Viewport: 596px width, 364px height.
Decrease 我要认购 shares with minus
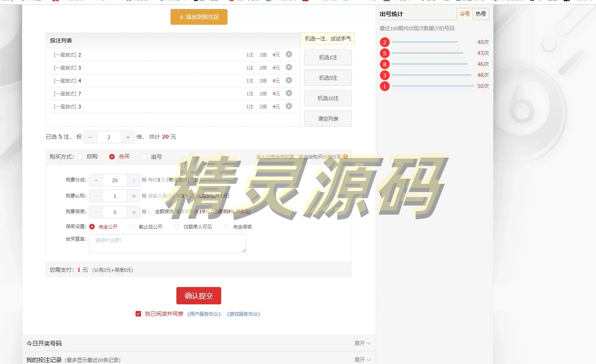coord(96,196)
